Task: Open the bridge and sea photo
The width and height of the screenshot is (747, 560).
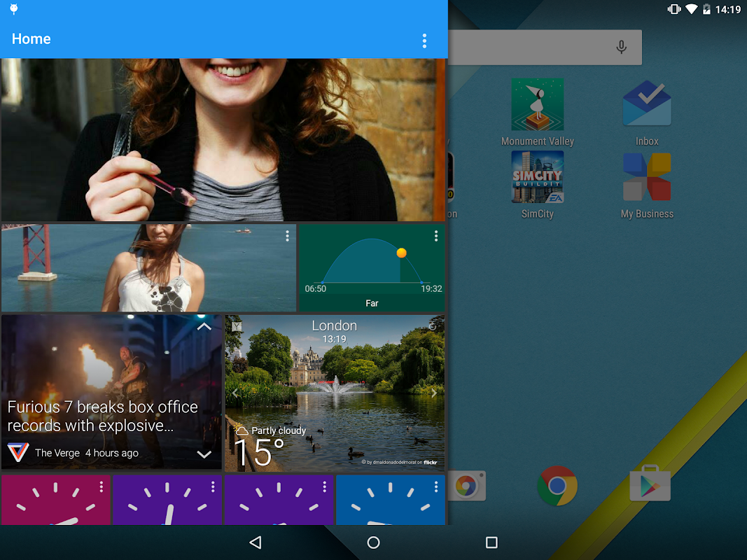Action: [148, 268]
